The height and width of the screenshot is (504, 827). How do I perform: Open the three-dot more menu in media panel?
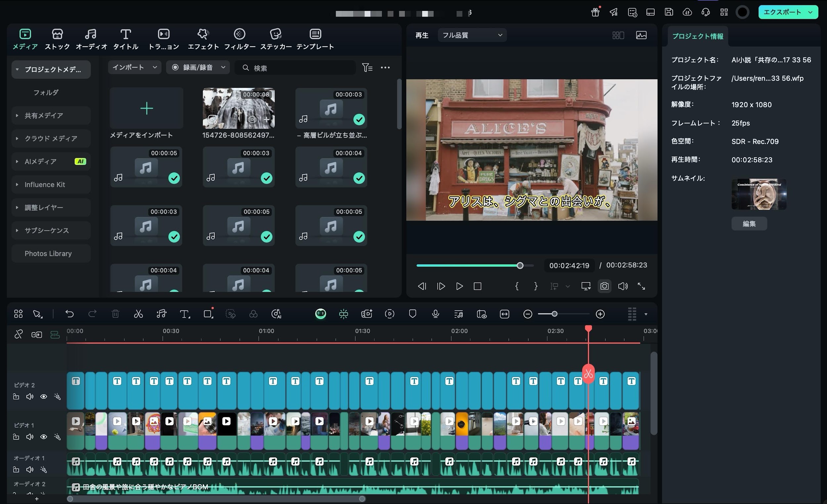(x=385, y=67)
